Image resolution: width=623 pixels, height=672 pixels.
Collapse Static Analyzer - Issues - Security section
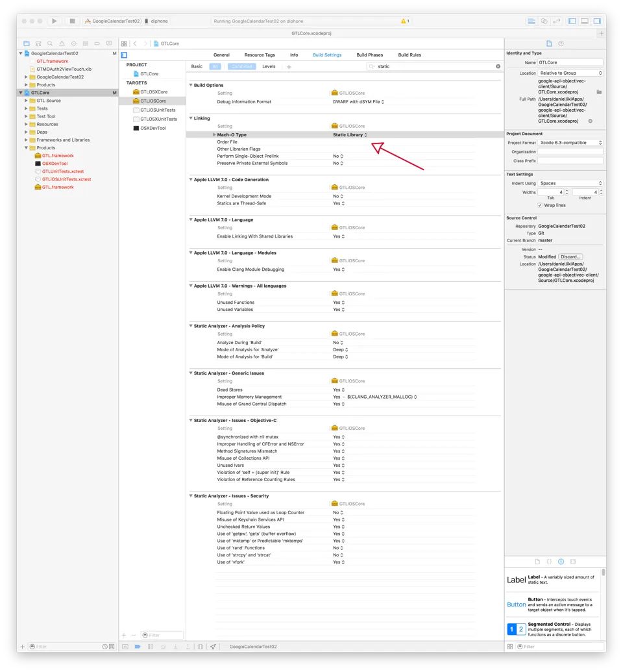click(191, 495)
